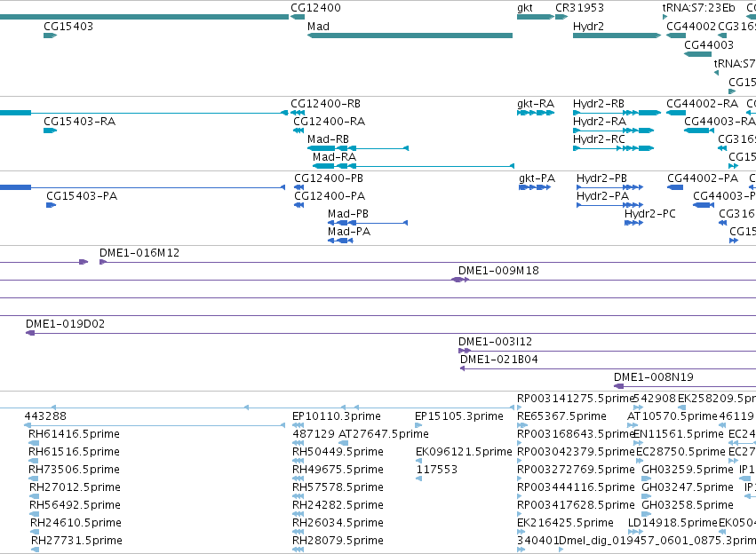Select the Mad-PB protein label

pos(348,214)
